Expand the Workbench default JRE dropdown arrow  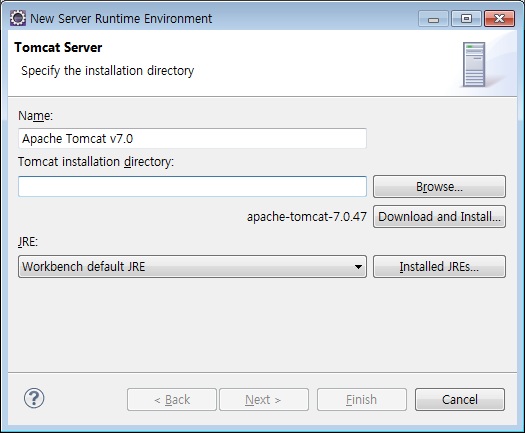(358, 267)
